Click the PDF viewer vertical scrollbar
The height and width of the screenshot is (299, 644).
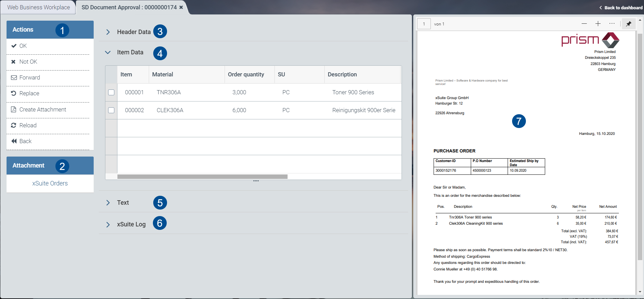pos(640,146)
